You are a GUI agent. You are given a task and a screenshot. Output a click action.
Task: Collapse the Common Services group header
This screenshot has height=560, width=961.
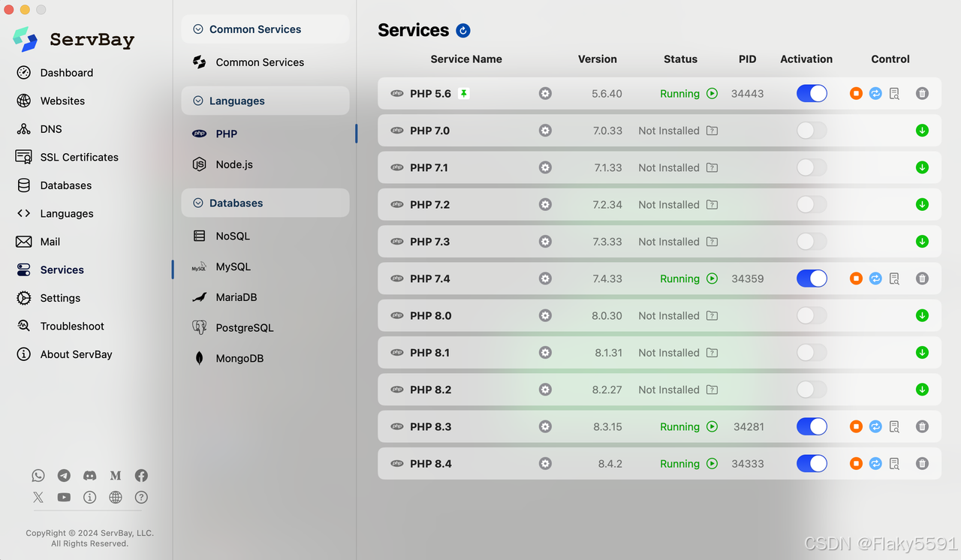click(265, 29)
